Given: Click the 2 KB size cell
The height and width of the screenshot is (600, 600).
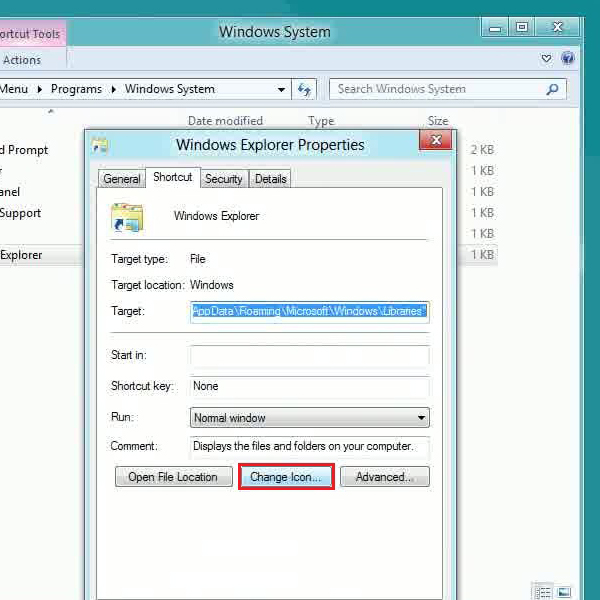Looking at the screenshot, I should pyautogui.click(x=482, y=150).
